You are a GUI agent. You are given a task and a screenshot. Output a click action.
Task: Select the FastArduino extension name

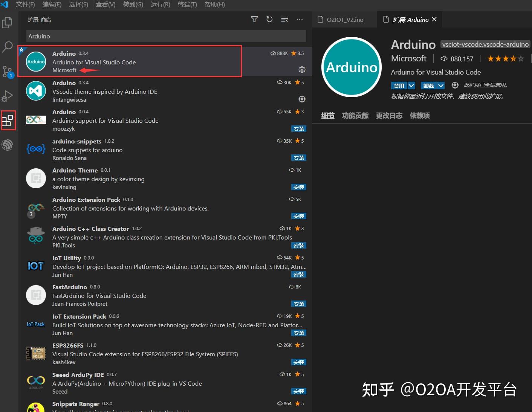70,287
